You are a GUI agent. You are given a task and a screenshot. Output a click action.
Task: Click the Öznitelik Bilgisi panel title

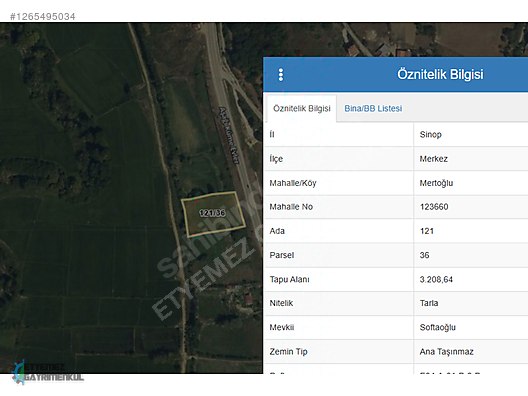click(440, 74)
